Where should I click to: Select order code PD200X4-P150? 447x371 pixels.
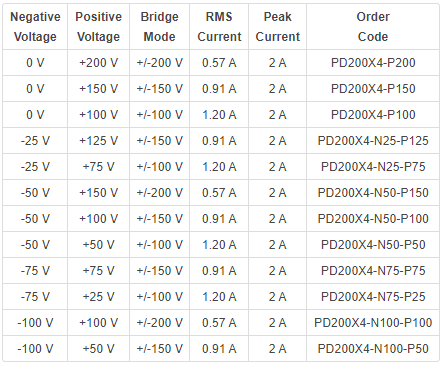(x=373, y=89)
